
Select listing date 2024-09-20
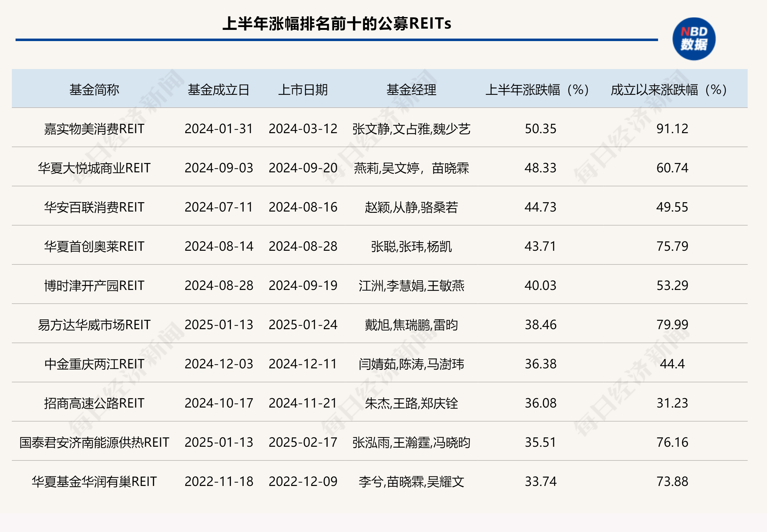pos(303,168)
